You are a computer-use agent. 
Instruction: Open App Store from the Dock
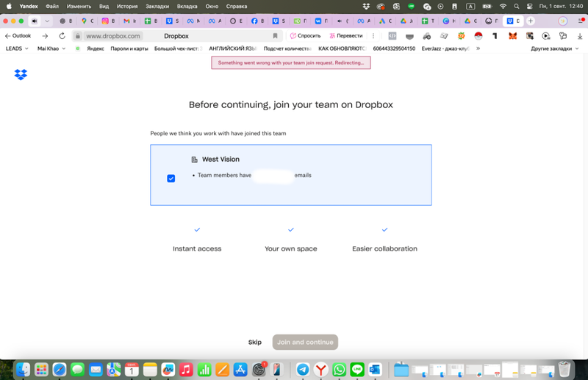240,370
